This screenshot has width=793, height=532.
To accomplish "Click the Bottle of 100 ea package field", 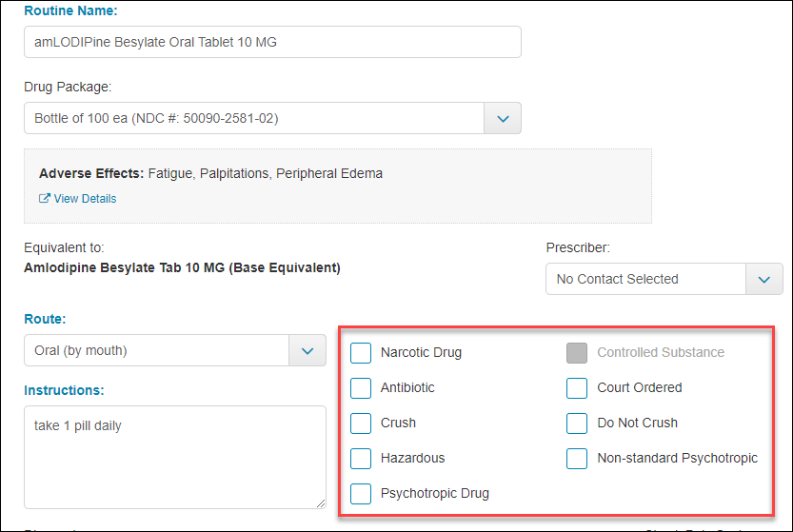I will tap(254, 118).
